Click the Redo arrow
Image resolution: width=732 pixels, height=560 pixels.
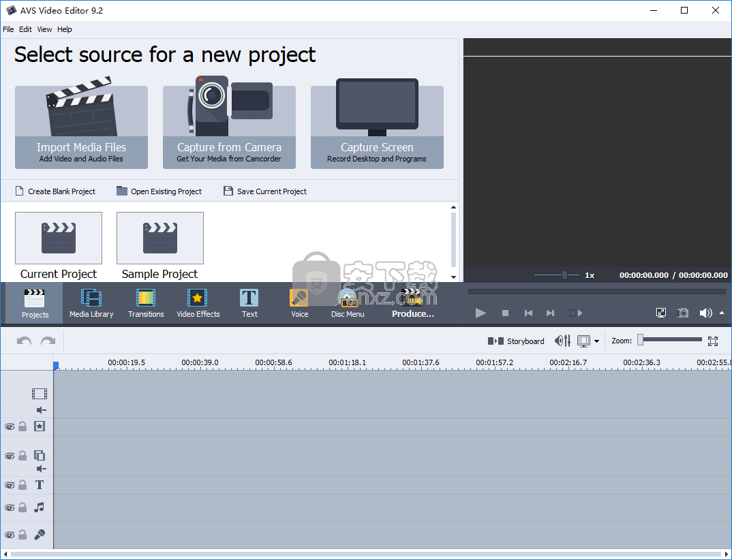point(48,341)
